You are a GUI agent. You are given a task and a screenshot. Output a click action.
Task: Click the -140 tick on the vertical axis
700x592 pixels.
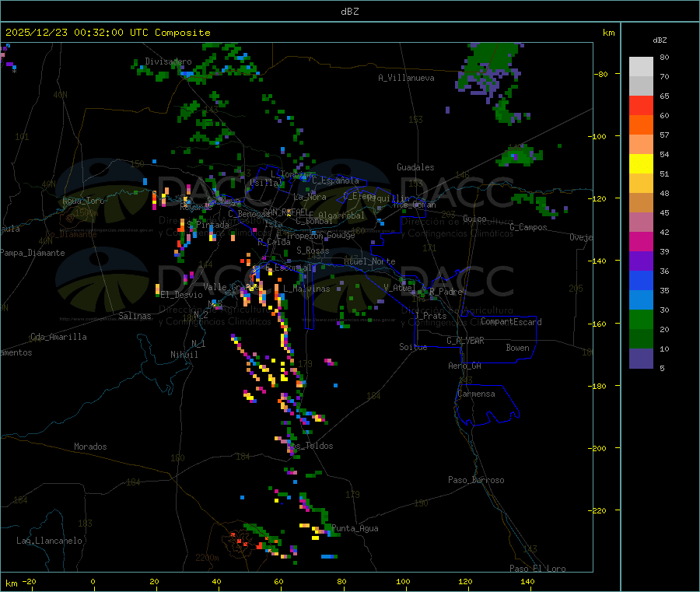tap(600, 261)
